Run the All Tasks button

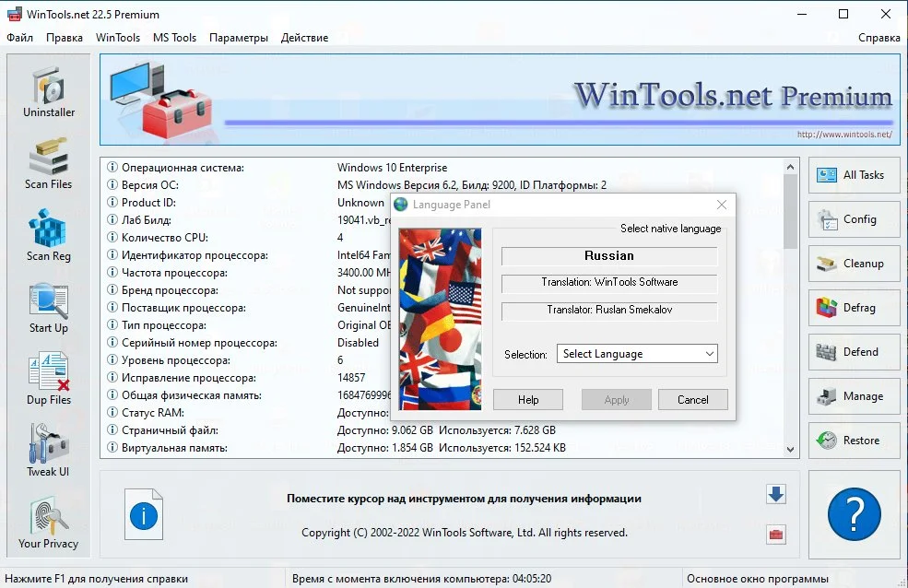coord(855,175)
